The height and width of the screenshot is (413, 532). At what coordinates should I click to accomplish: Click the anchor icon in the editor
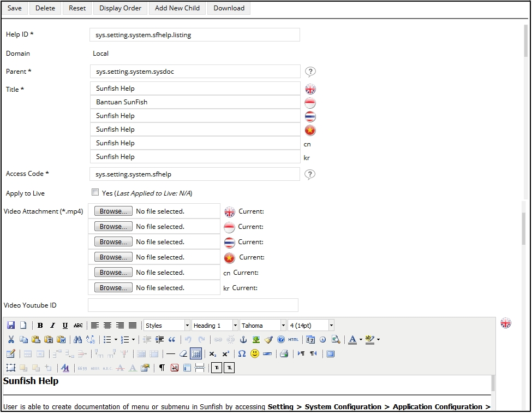[244, 339]
